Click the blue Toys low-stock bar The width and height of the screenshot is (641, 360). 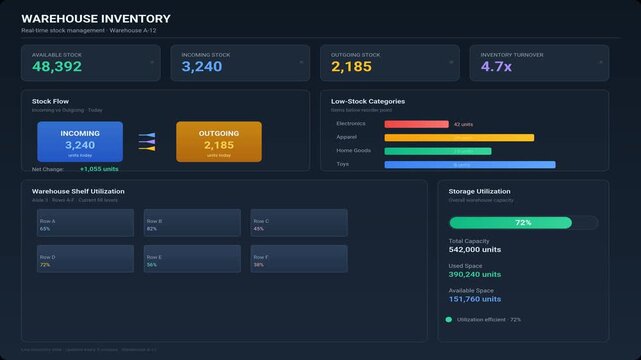pos(470,165)
